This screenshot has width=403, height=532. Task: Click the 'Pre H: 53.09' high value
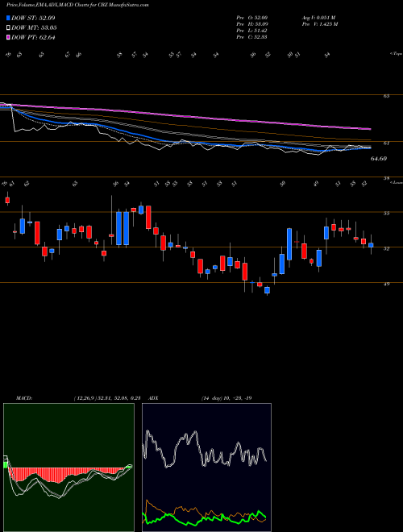click(252, 24)
